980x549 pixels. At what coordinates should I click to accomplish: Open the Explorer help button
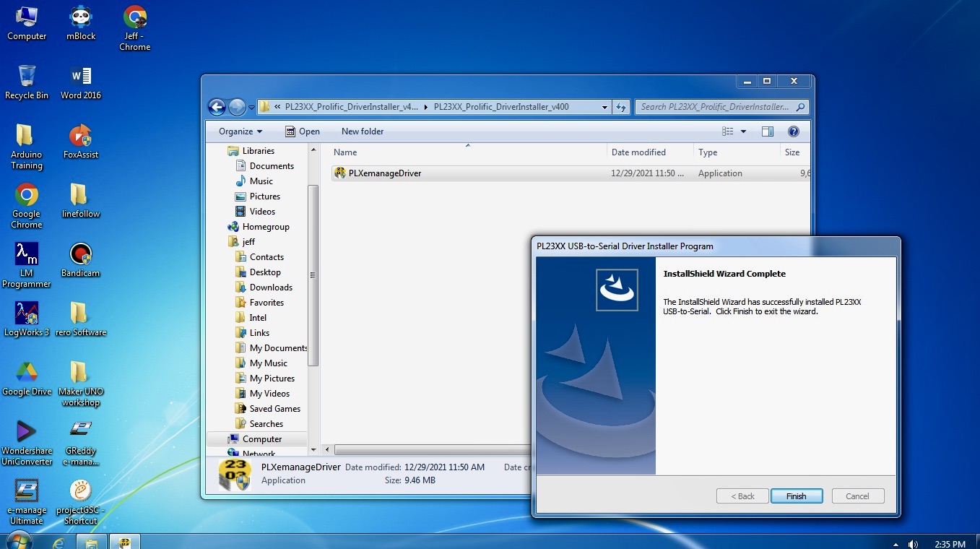pyautogui.click(x=793, y=131)
